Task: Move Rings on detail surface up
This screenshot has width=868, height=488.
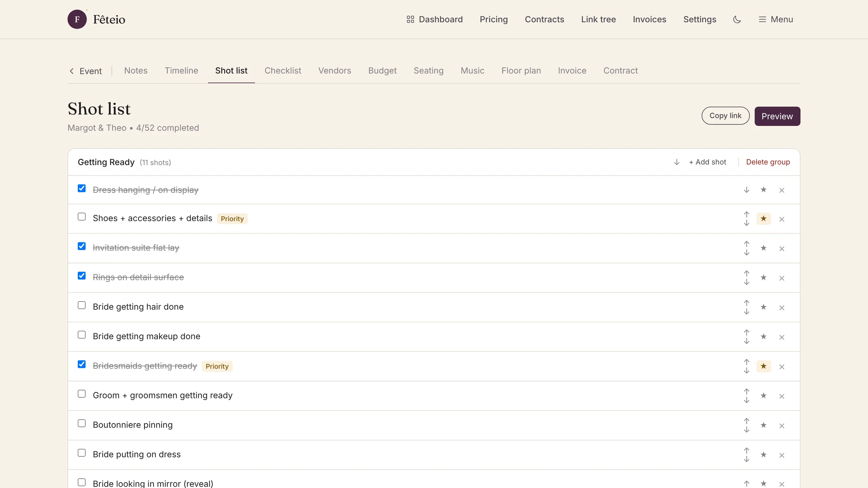Action: pyautogui.click(x=747, y=273)
